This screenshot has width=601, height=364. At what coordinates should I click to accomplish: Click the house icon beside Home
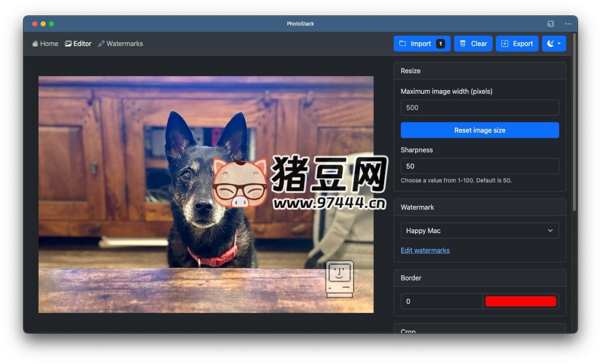(x=35, y=43)
